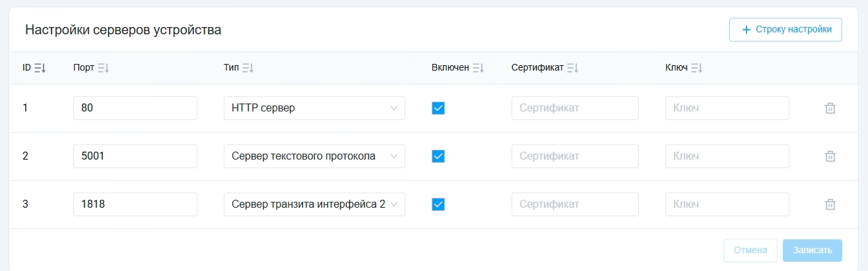
Task: Click the Отмена button
Action: tap(751, 251)
